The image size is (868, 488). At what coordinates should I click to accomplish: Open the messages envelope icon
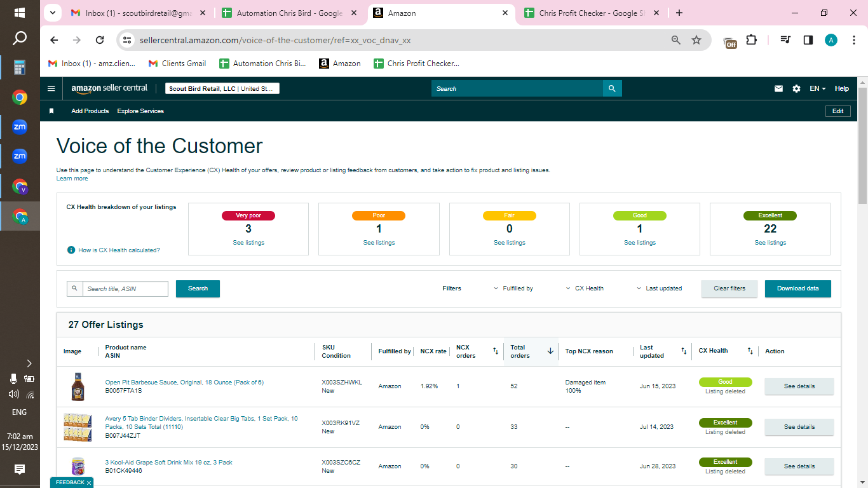(x=778, y=89)
